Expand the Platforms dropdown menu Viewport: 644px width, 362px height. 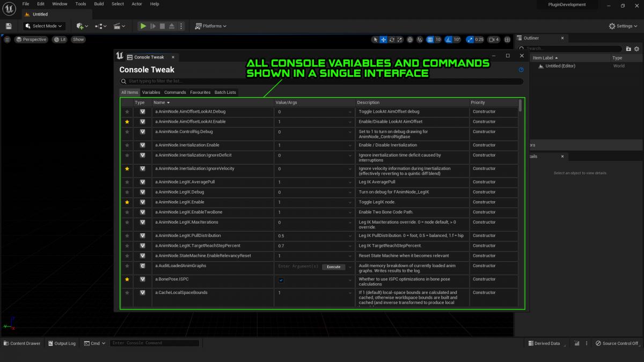210,26
